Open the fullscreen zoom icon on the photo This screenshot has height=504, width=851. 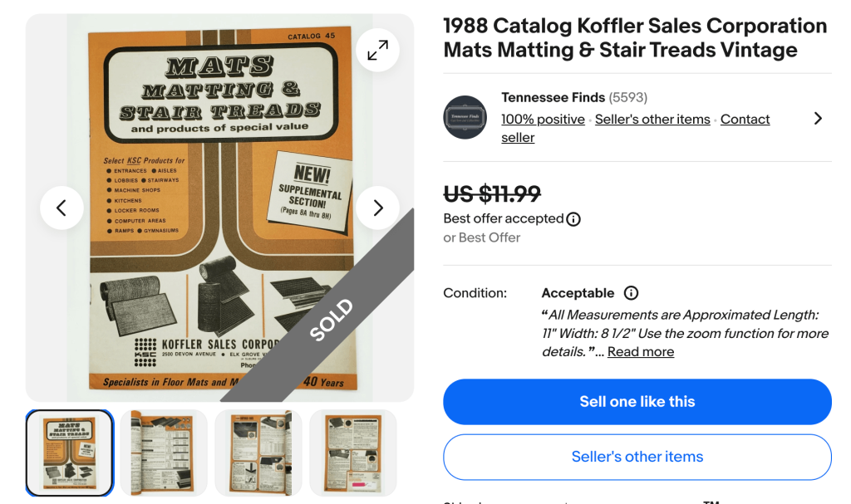pos(377,50)
